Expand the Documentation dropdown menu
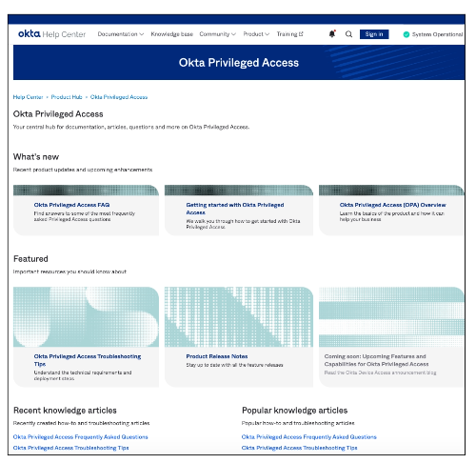Image resolution: width=476 pixels, height=463 pixels. pyautogui.click(x=121, y=34)
